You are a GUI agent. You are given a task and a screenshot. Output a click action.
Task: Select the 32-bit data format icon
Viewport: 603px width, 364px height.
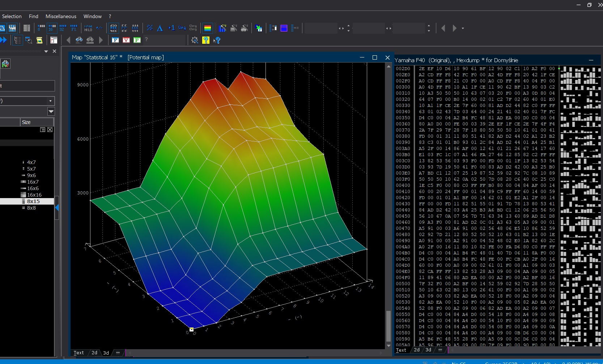coord(63,28)
